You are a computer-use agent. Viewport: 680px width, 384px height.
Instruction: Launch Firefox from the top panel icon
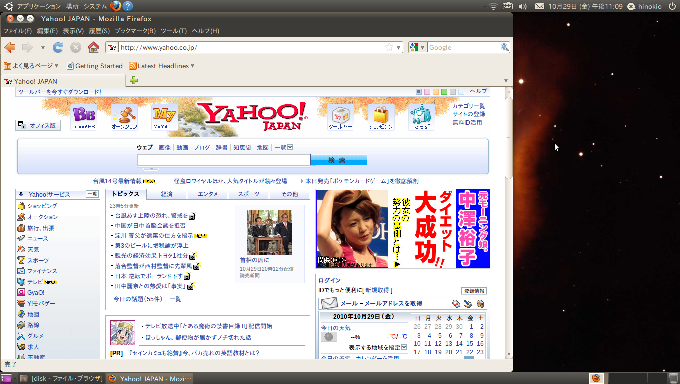(115, 6)
